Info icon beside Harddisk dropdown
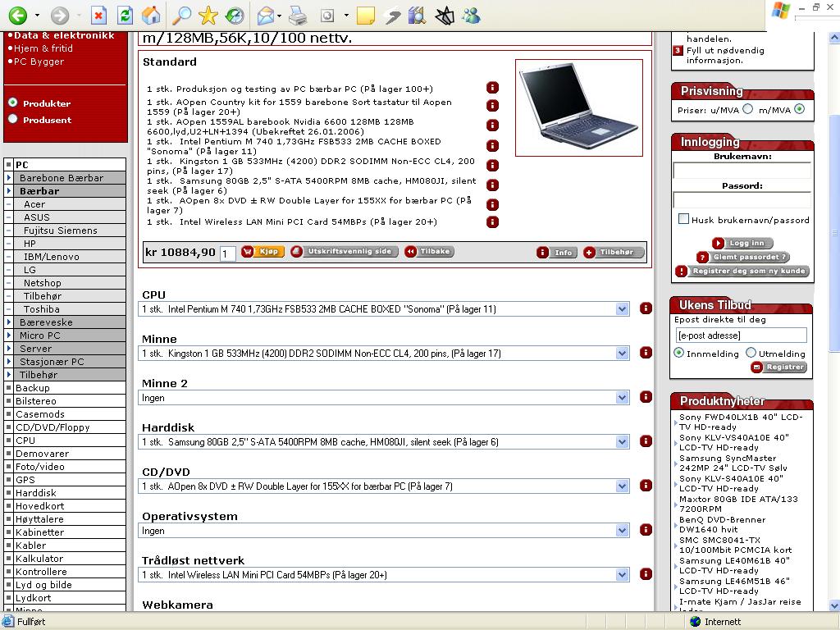This screenshot has width=840, height=630. pyautogui.click(x=646, y=441)
